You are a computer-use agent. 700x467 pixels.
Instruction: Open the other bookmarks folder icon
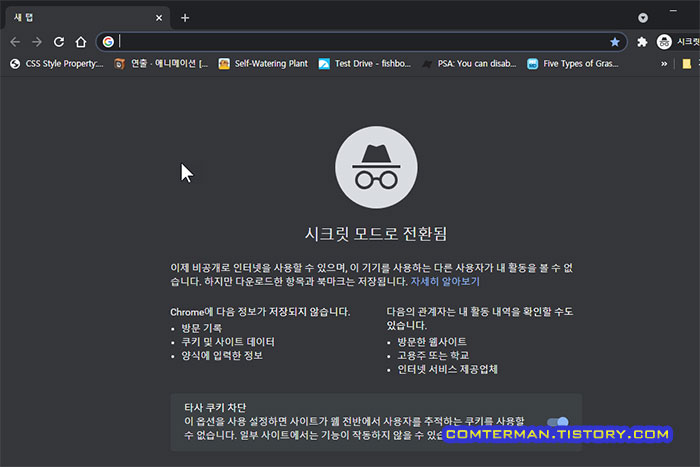pos(687,64)
